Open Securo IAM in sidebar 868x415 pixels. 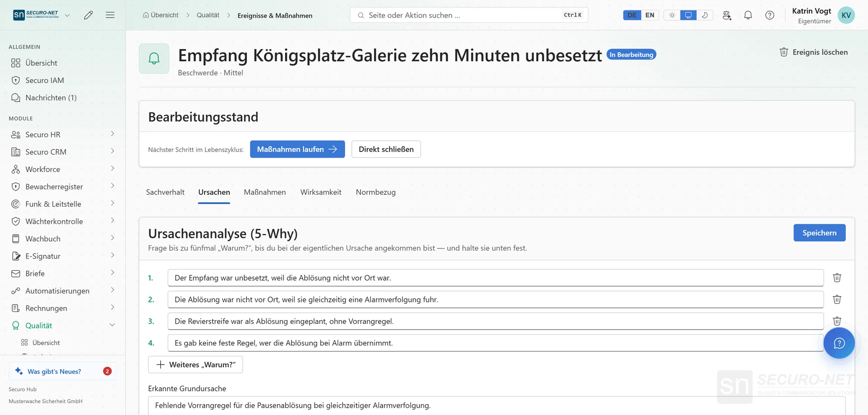click(44, 80)
